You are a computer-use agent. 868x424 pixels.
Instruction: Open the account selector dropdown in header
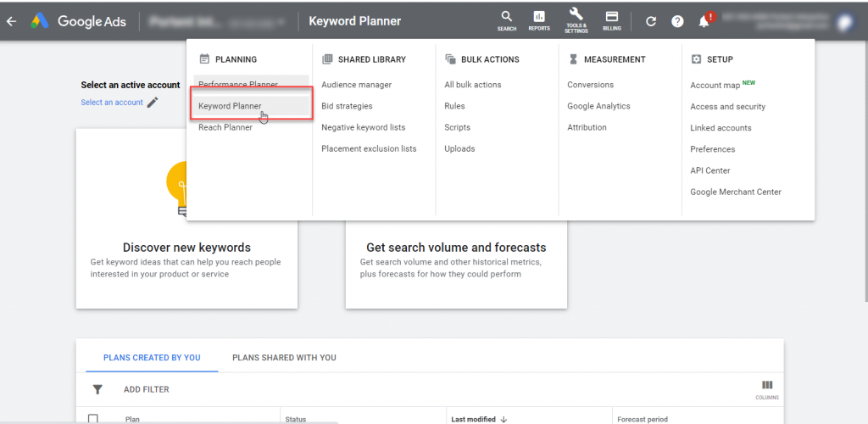(216, 21)
